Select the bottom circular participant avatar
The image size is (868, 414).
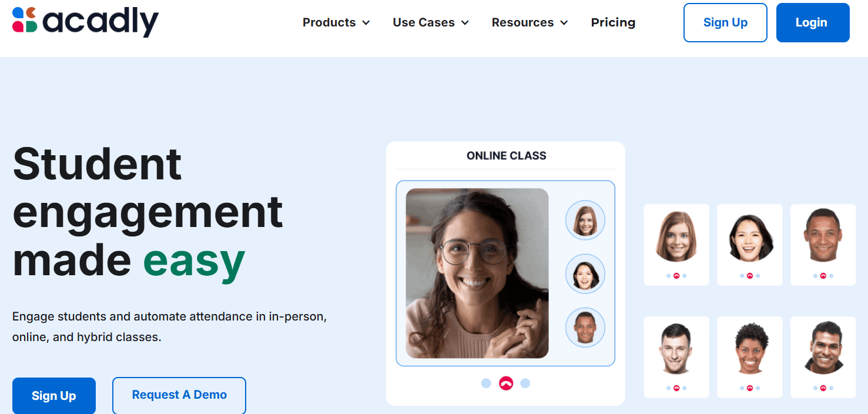tap(585, 328)
